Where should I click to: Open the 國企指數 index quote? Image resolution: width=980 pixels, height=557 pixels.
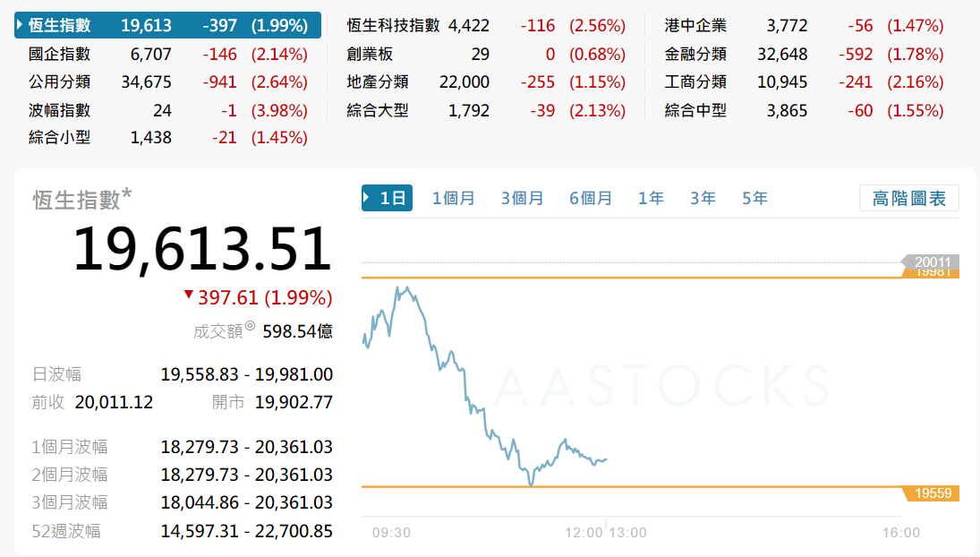pyautogui.click(x=60, y=54)
